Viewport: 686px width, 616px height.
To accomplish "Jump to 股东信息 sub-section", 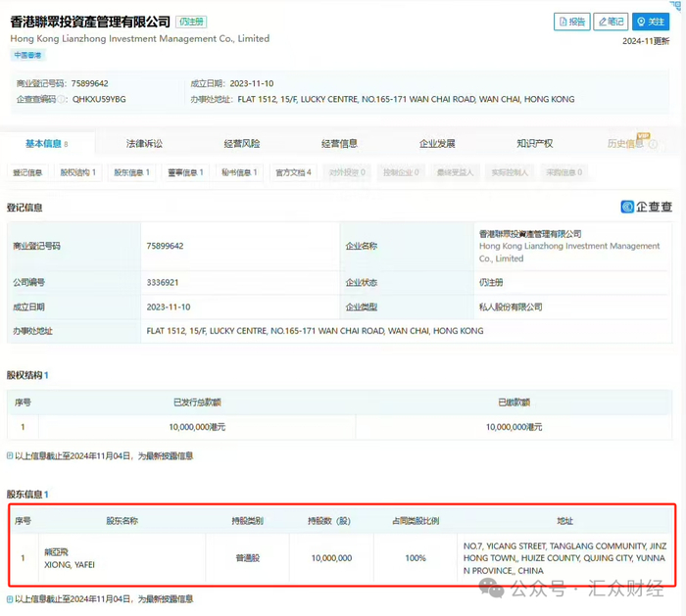I will point(131,172).
